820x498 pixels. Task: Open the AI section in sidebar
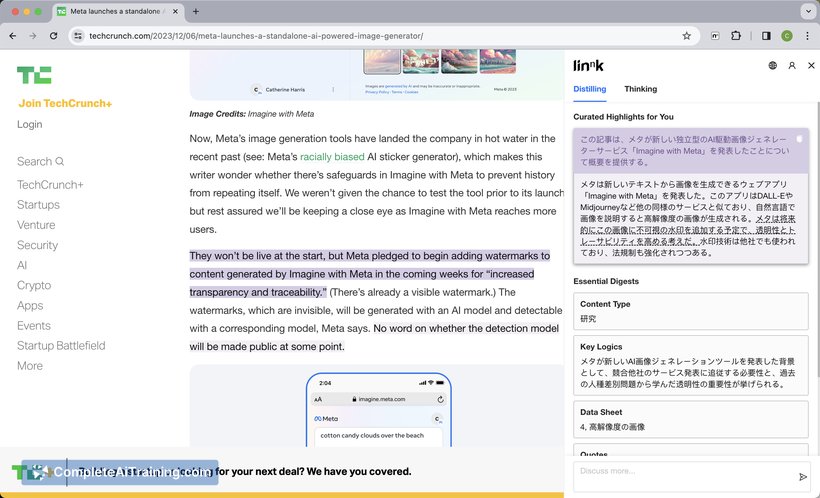pos(21,265)
